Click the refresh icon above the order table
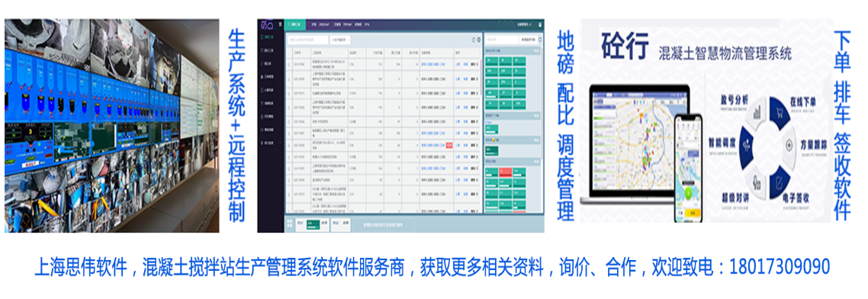The image size is (868, 299). (x=474, y=40)
